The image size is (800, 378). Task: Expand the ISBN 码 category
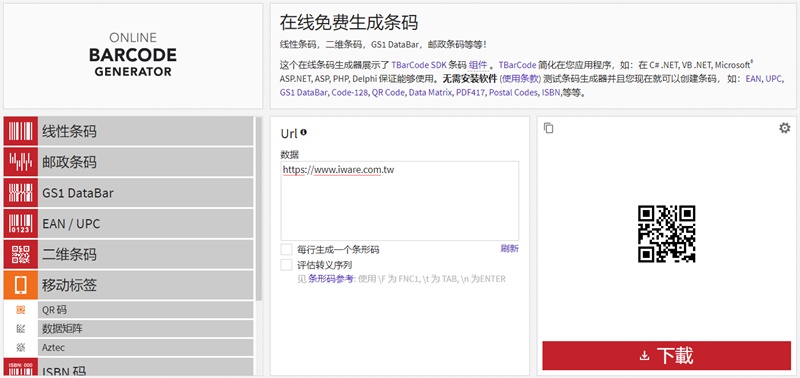[129, 367]
